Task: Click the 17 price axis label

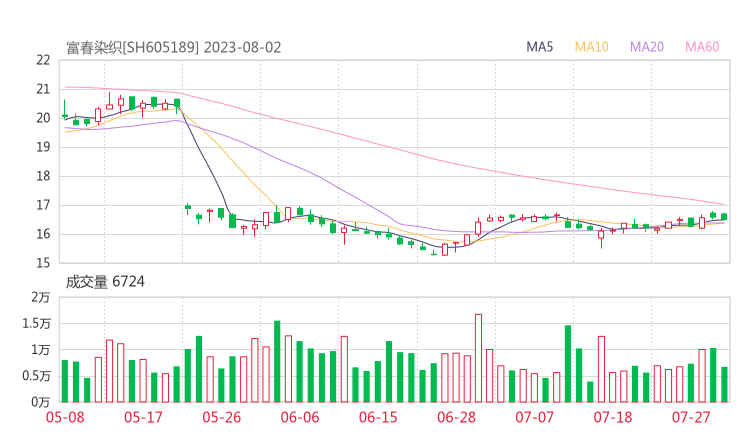Action: 43,205
